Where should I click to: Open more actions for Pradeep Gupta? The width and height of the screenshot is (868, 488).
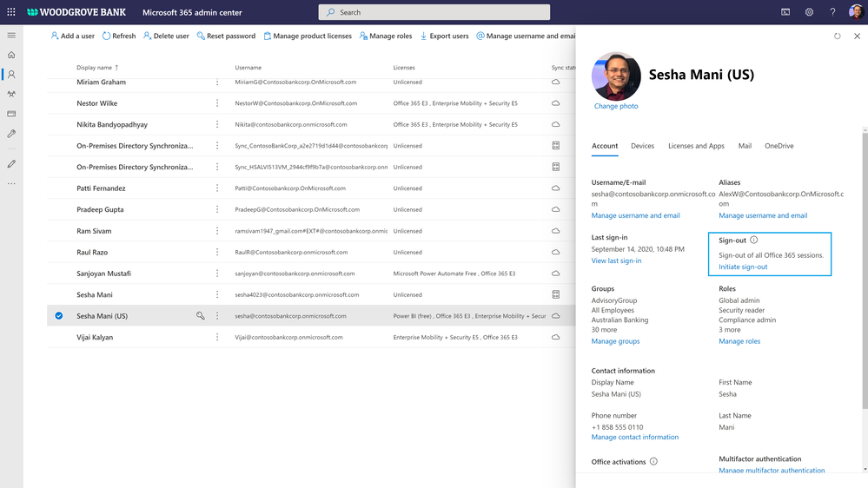217,209
